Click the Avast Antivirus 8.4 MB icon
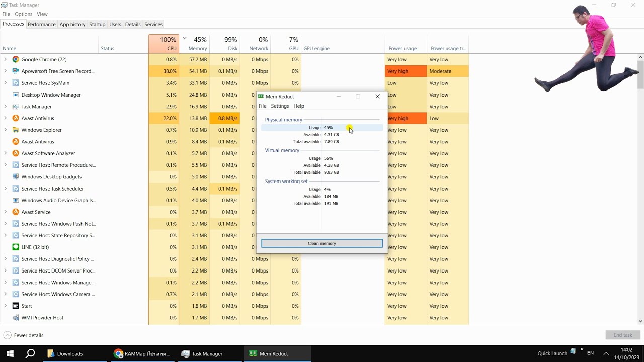Image resolution: width=644 pixels, height=362 pixels. pos(16,142)
